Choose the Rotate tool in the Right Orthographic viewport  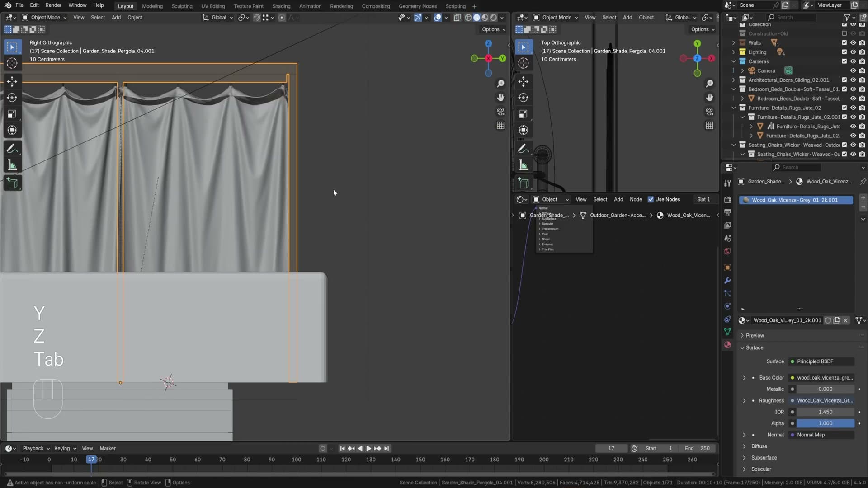(x=12, y=98)
